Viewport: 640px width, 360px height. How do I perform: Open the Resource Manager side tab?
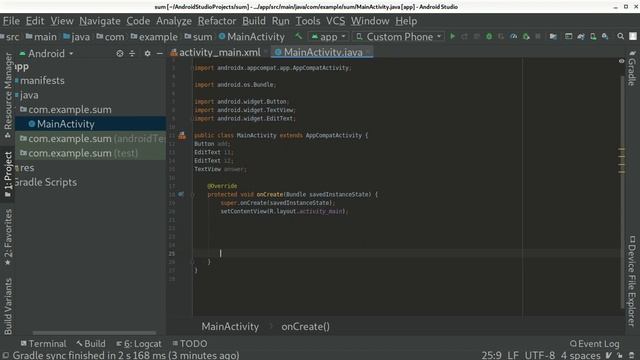tap(7, 96)
